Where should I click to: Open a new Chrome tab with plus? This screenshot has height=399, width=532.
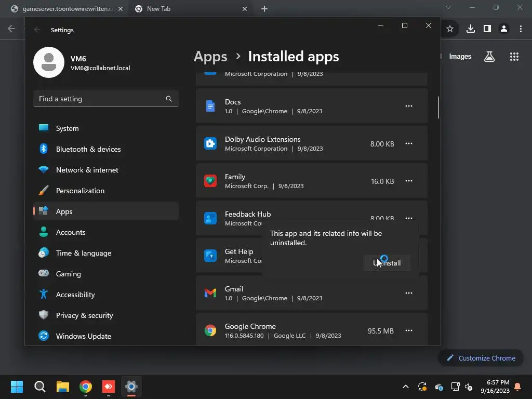(x=264, y=9)
